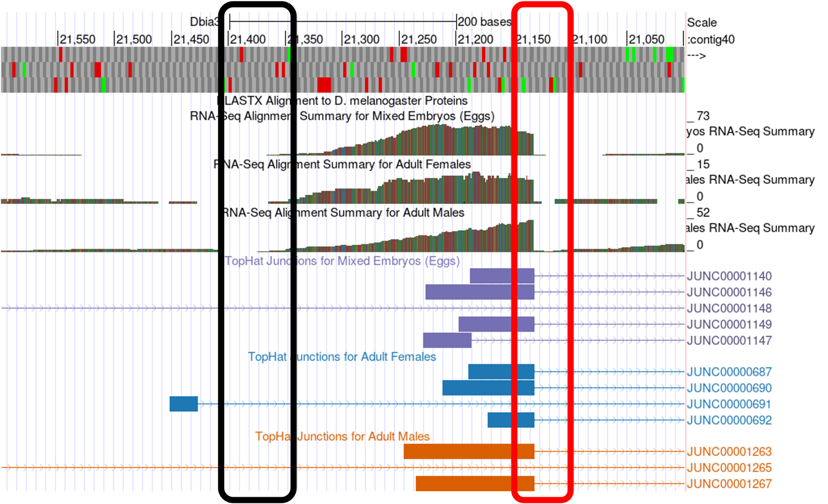Click RNA-Seq Alignment Summary for Adult Males title
Viewport: 828px width, 504px height.
pyautogui.click(x=342, y=213)
